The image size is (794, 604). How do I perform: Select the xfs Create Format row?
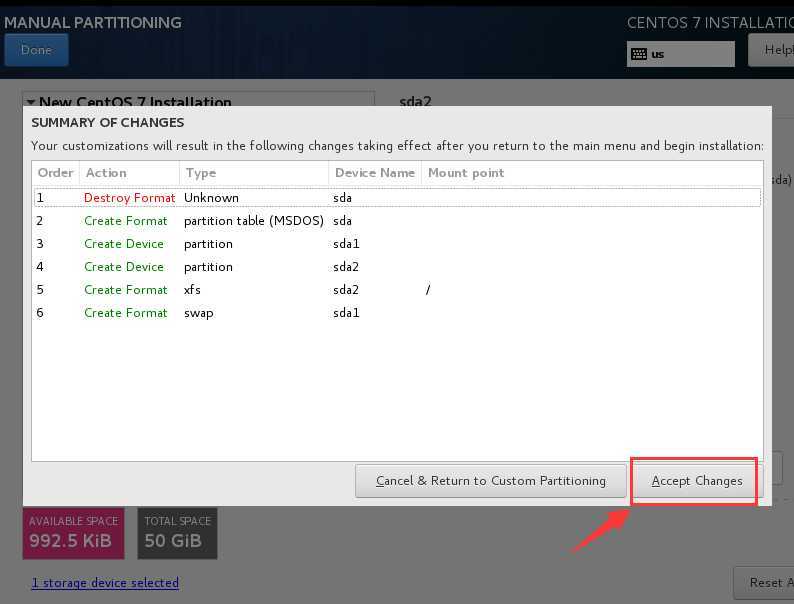[x=398, y=290]
